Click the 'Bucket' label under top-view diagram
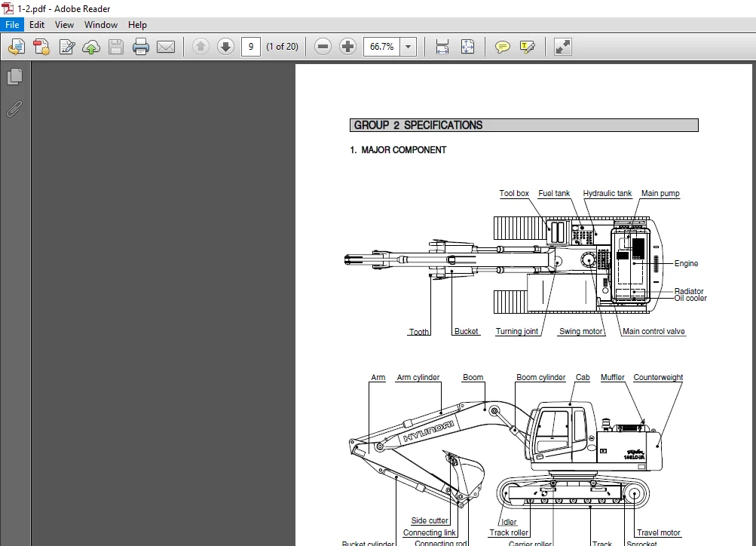Screen dimensions: 756x546 467,331
